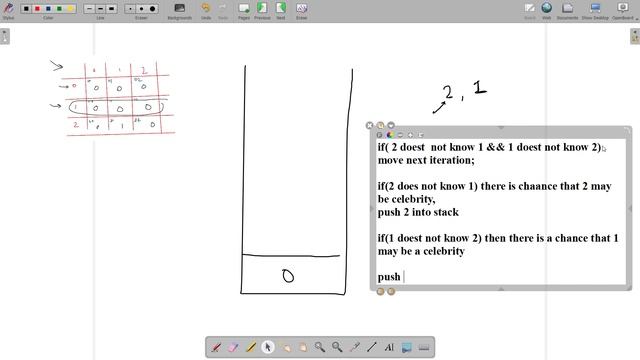The height and width of the screenshot is (360, 640).
Task: Click after the word "push" in text box
Action: coord(403,277)
